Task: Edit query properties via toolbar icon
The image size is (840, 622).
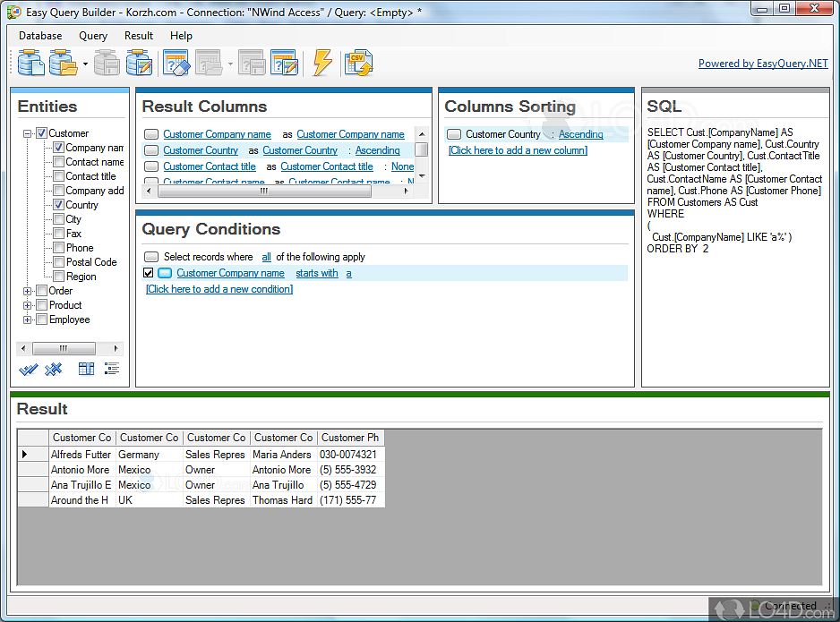Action: coord(285,63)
